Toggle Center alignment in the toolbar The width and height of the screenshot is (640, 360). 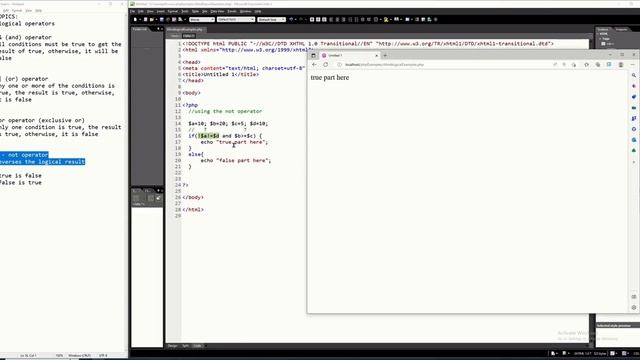[337, 19]
